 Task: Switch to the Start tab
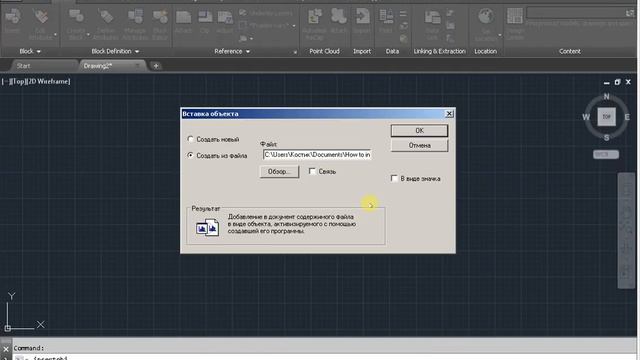pos(23,66)
